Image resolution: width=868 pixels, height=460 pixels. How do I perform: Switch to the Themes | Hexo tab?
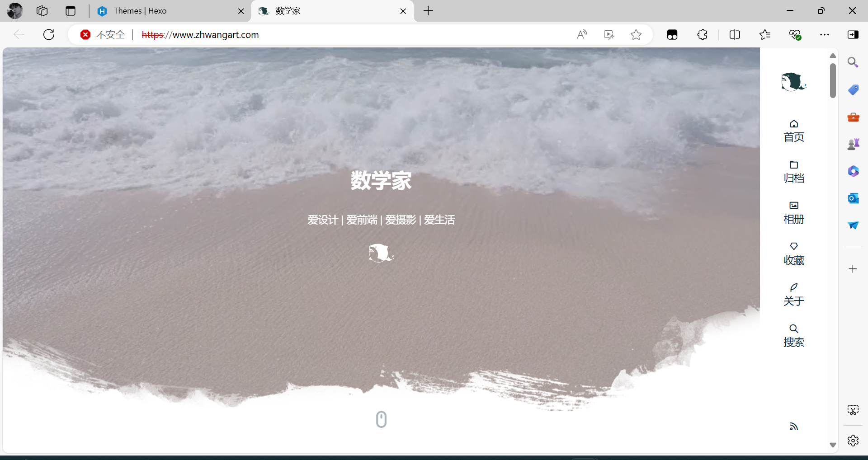pos(169,11)
